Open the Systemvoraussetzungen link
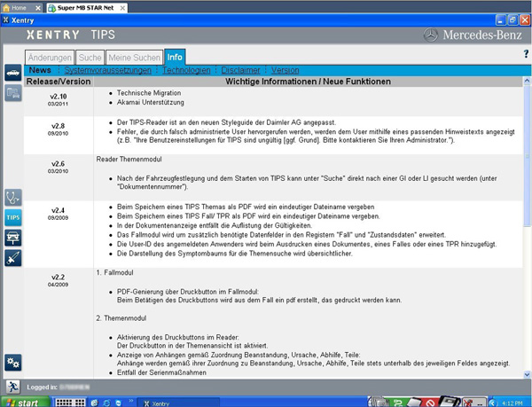Viewport: 532px width, 407px height. (x=108, y=70)
